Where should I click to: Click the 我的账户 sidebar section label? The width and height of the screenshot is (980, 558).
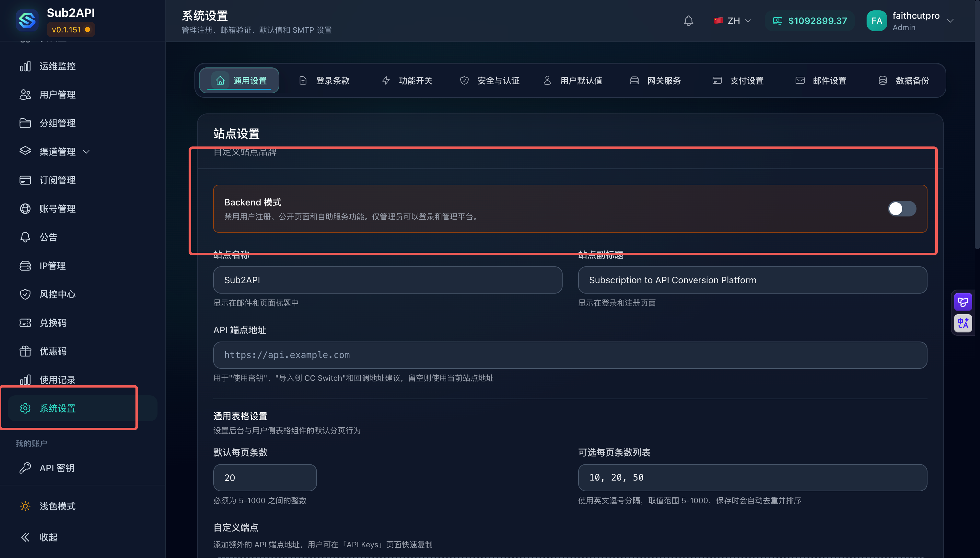point(31,443)
